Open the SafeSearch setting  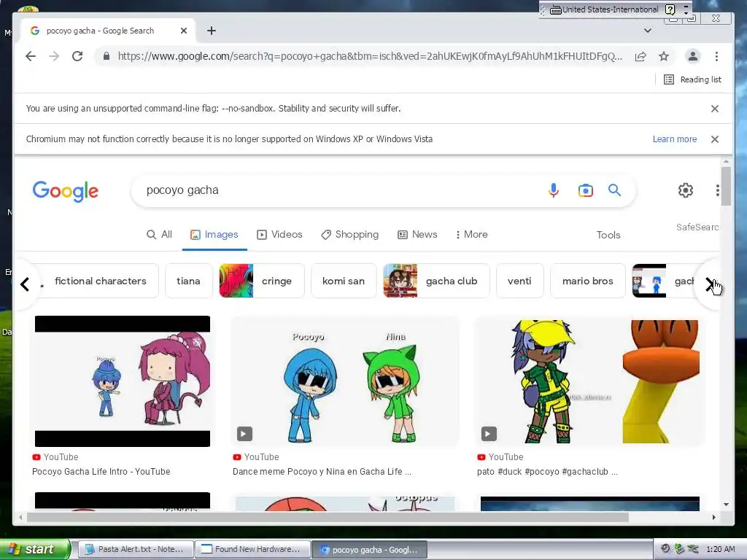697,227
